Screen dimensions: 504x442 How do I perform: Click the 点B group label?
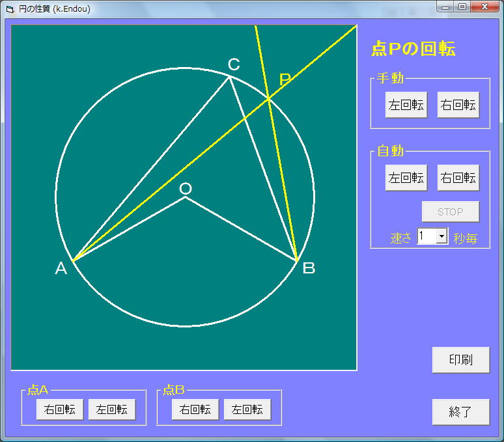[x=174, y=390]
